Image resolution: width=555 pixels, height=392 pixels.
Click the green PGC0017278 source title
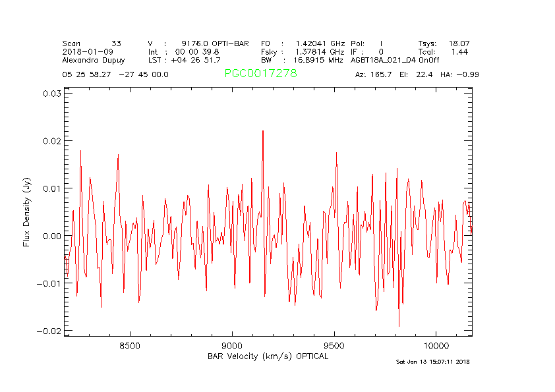coord(260,74)
